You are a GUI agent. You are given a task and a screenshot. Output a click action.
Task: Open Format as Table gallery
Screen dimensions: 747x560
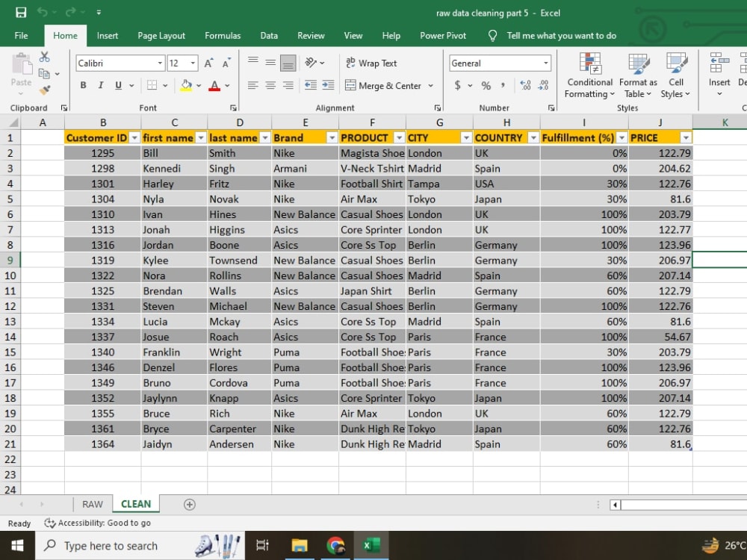point(638,75)
